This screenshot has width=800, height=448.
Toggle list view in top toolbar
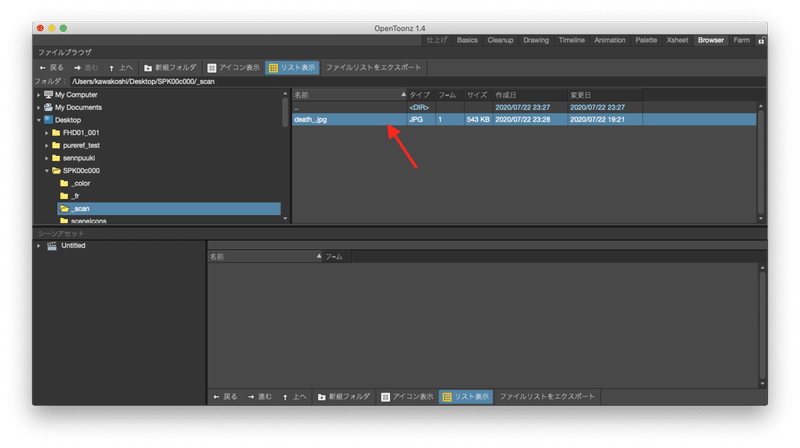pos(292,67)
